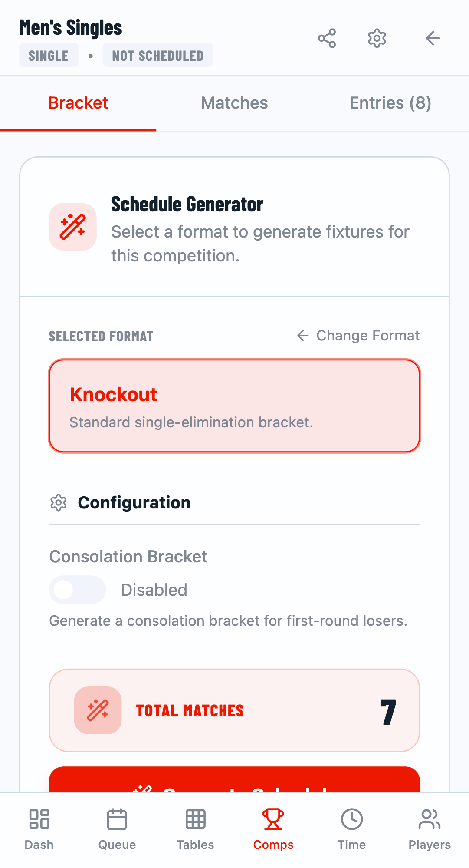Click the Change Format link

coord(358,336)
